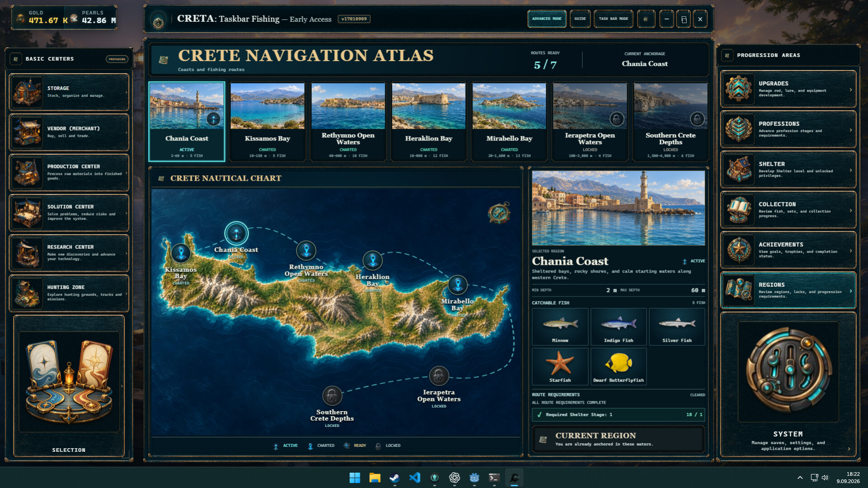
Task: Select the Mirabello Bay route card
Action: point(509,122)
